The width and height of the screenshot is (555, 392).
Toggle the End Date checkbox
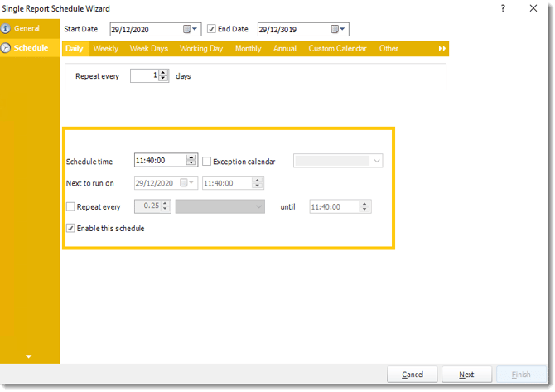(211, 30)
